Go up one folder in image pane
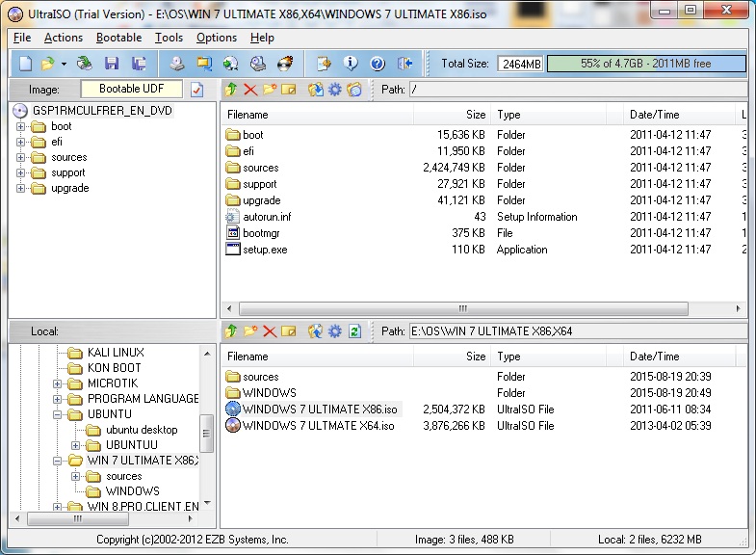 pos(231,90)
